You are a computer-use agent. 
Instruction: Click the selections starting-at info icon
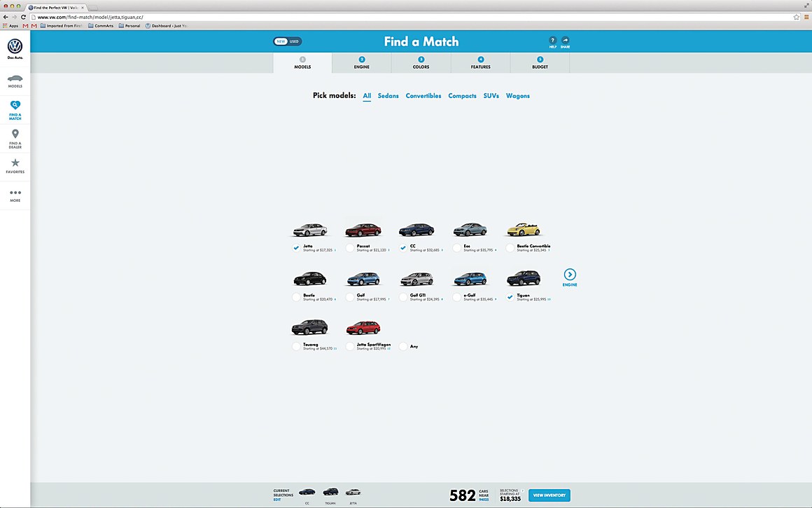coord(522,490)
